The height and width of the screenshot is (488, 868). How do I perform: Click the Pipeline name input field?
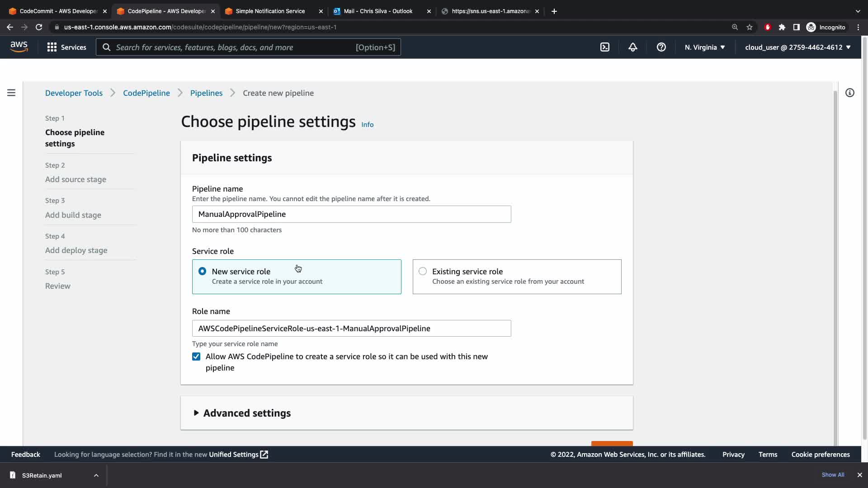351,214
